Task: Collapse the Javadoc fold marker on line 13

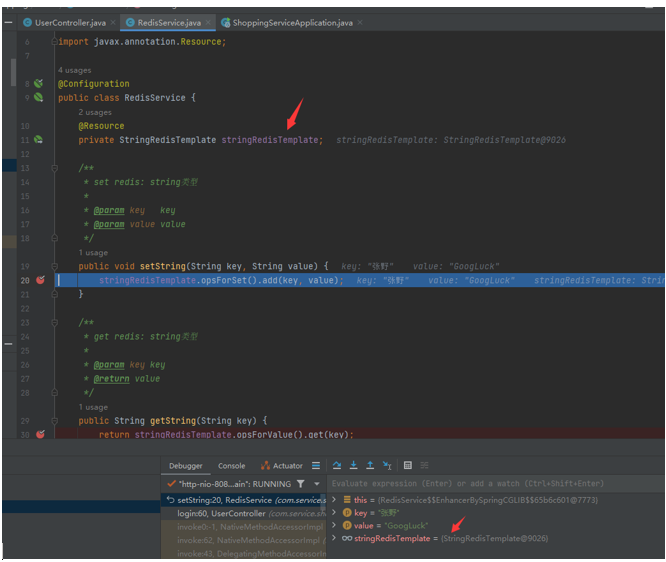Action: (54, 168)
